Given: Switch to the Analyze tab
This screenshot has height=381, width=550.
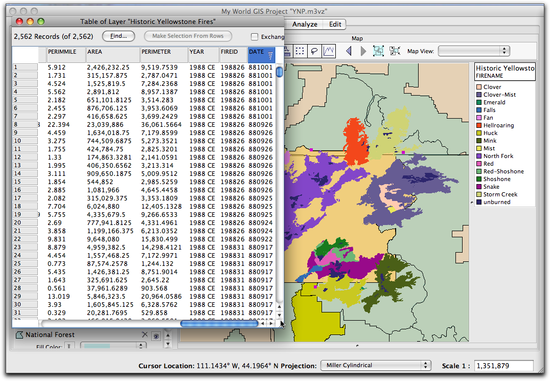Looking at the screenshot, I should point(304,24).
